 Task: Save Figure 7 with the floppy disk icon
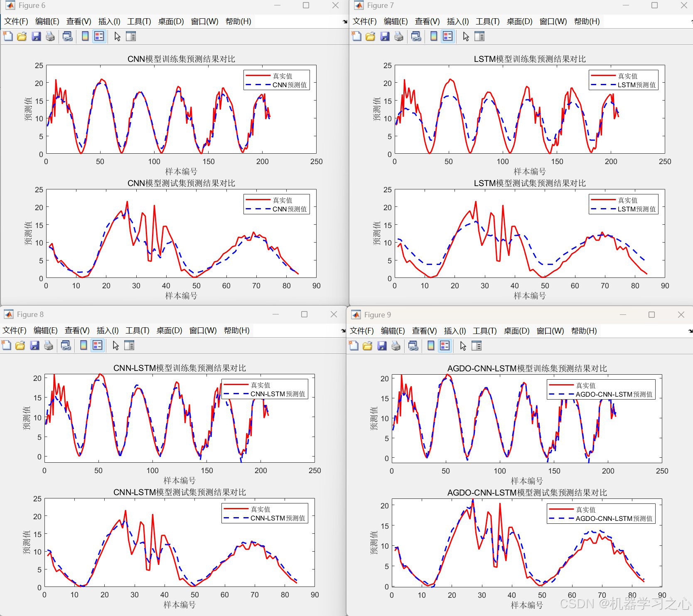[x=385, y=37]
